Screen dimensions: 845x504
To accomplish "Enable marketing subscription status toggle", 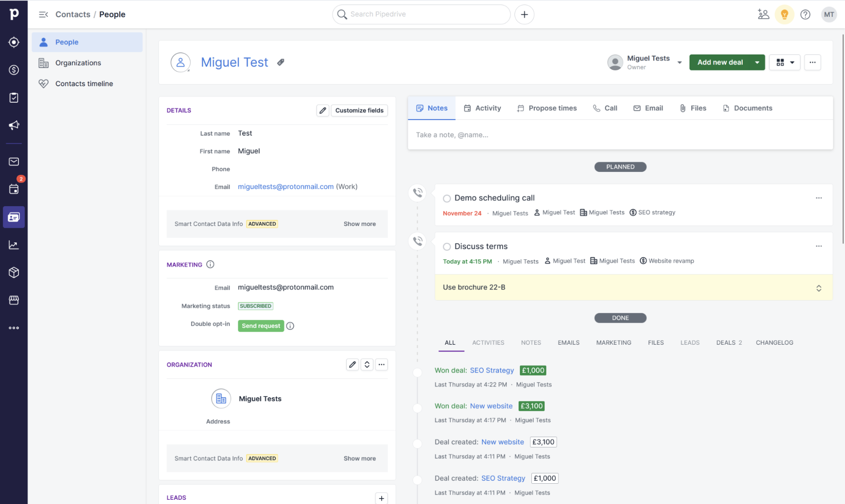I will pyautogui.click(x=255, y=305).
